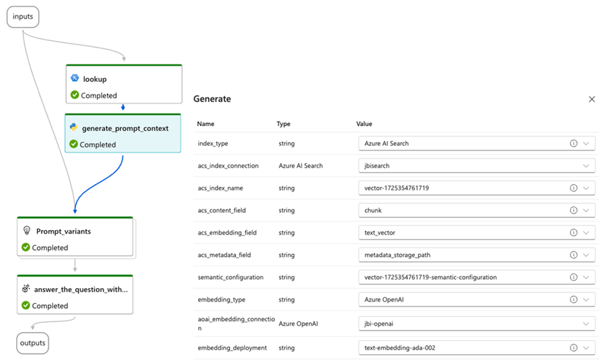Close the Generate panel
This screenshot has width=608, height=364.
592,99
